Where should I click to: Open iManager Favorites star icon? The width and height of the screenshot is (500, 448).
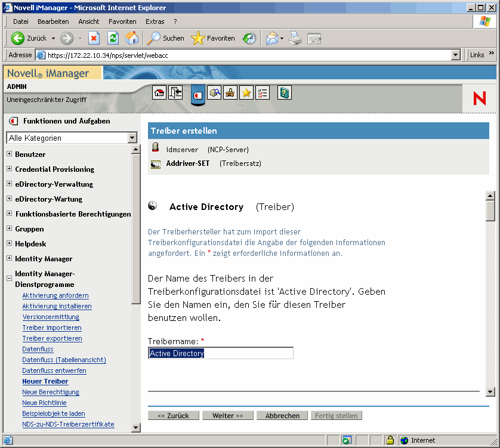point(246,92)
